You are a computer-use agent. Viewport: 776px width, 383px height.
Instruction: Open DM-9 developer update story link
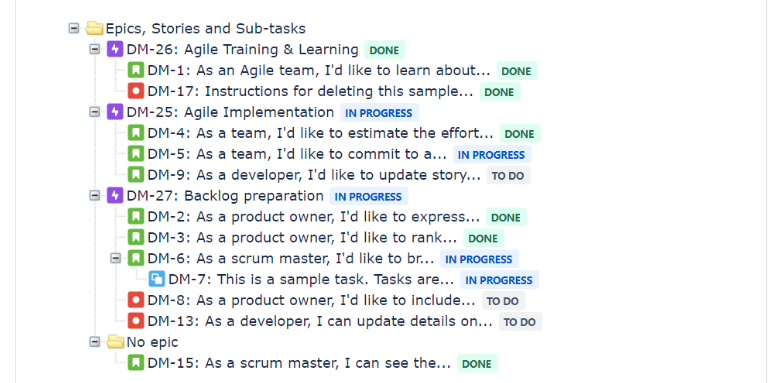tap(314, 175)
